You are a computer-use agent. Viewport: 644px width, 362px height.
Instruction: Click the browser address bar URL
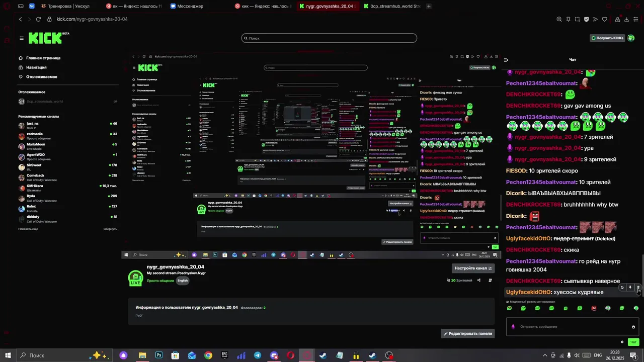coord(92,19)
